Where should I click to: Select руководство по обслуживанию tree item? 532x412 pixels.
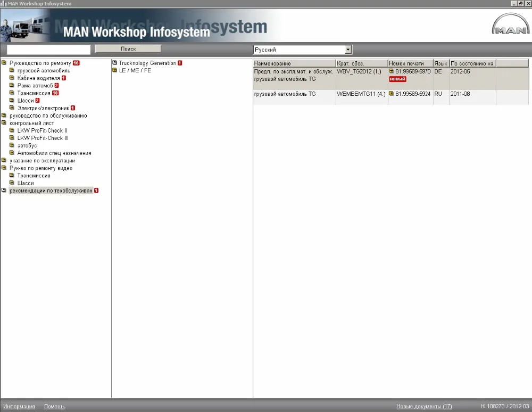click(48, 116)
